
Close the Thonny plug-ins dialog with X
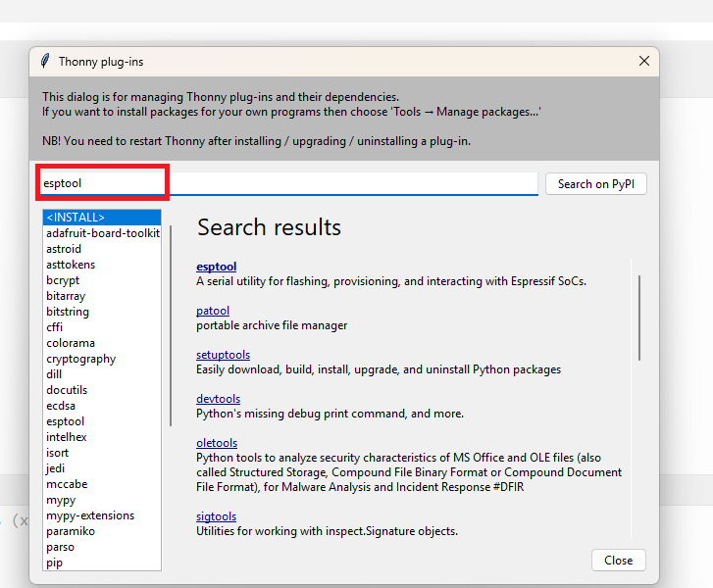pos(644,61)
